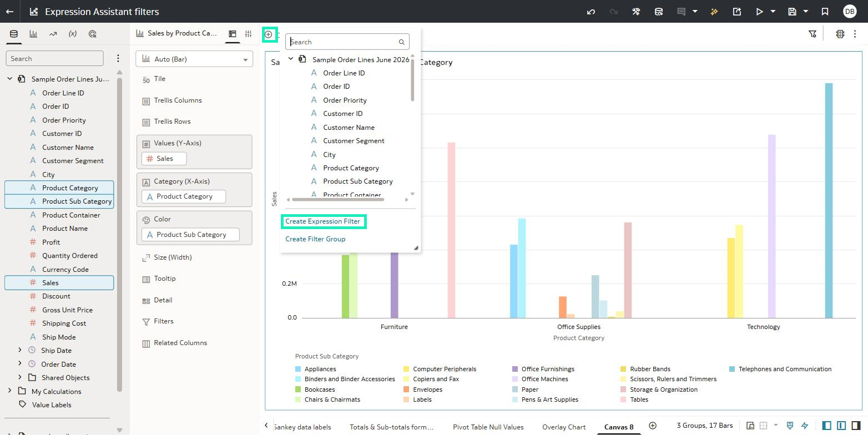Expand the My Calculations folder
Viewport: 868px width, 435px height.
click(9, 391)
